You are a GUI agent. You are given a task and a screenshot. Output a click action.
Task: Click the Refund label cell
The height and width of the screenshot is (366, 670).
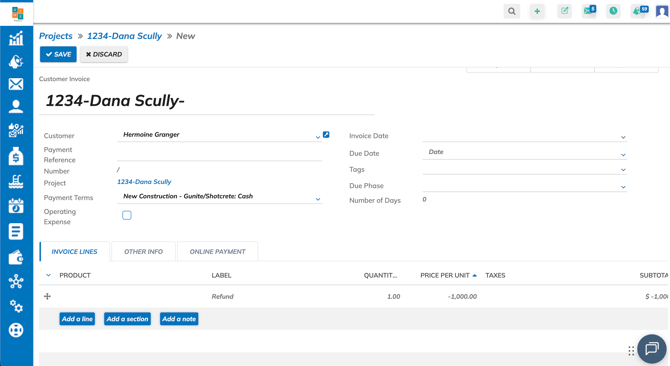tap(223, 296)
